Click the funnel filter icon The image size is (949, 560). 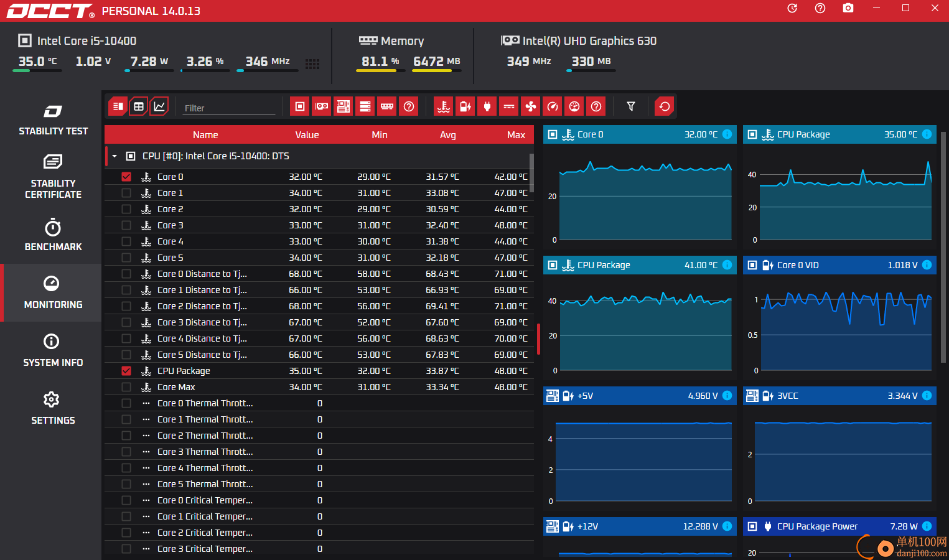(x=631, y=106)
